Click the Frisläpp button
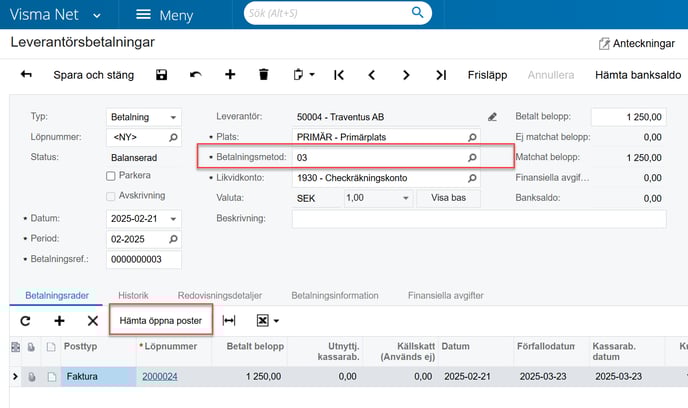The height and width of the screenshot is (408, 688). click(489, 75)
